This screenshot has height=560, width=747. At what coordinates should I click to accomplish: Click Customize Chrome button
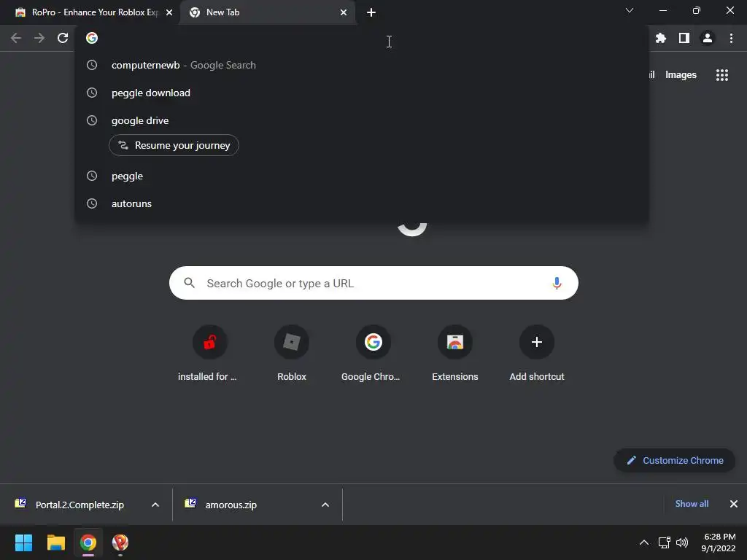[x=674, y=461]
